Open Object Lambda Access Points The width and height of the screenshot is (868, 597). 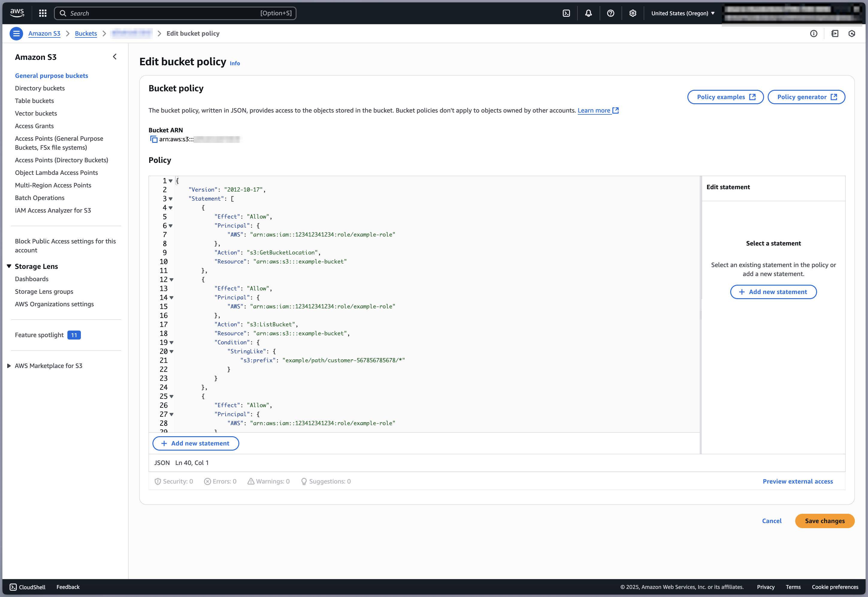(x=57, y=173)
